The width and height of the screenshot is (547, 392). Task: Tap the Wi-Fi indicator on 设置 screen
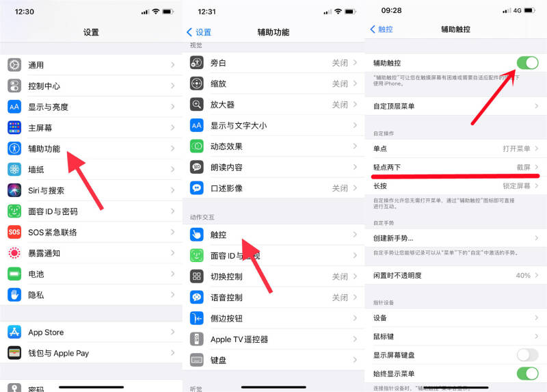[x=156, y=12]
